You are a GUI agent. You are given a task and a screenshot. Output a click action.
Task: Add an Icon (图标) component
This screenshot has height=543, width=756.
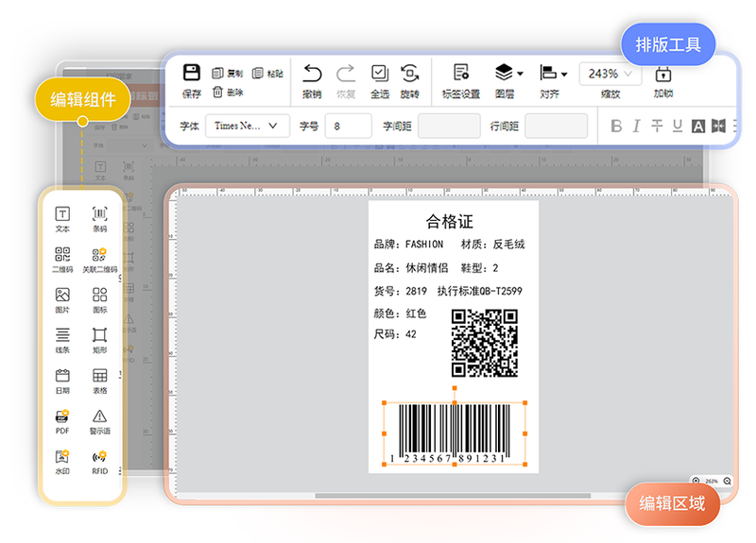(100, 300)
